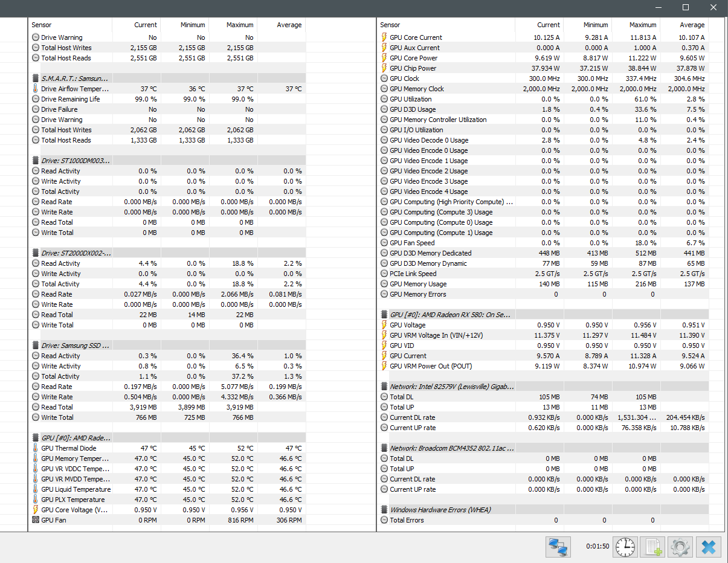
Task: Select the Drive: ST2000DX002 section header
Action: click(167, 253)
